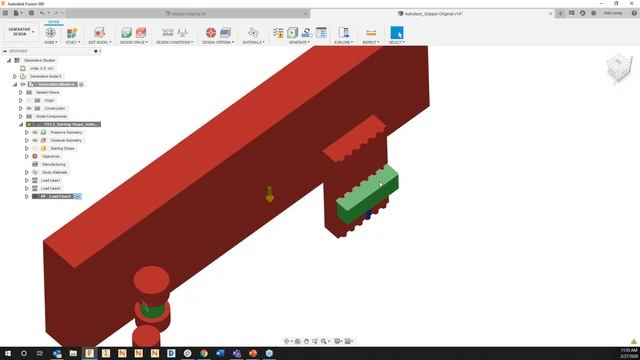This screenshot has height=360, width=640.
Task: Click the green check on the study node
Action: click(29, 124)
